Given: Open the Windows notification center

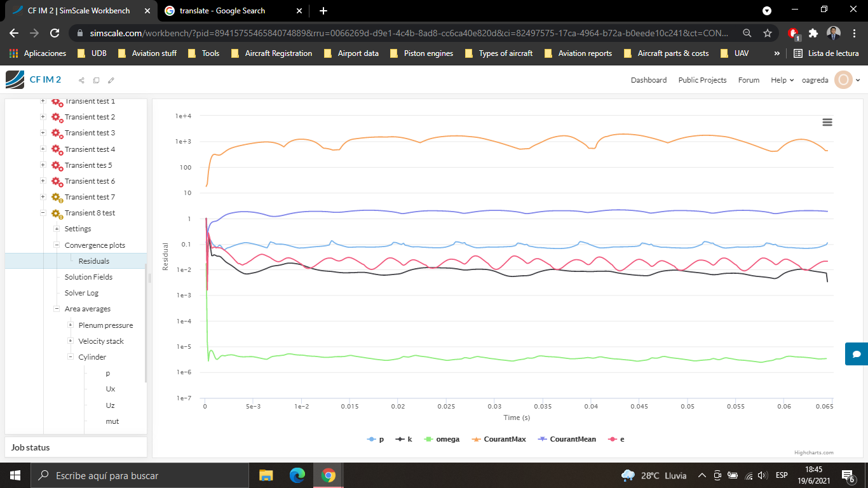Looking at the screenshot, I should [x=848, y=475].
